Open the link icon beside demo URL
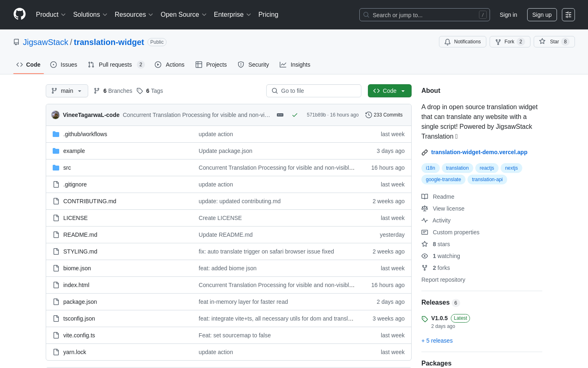 425,153
